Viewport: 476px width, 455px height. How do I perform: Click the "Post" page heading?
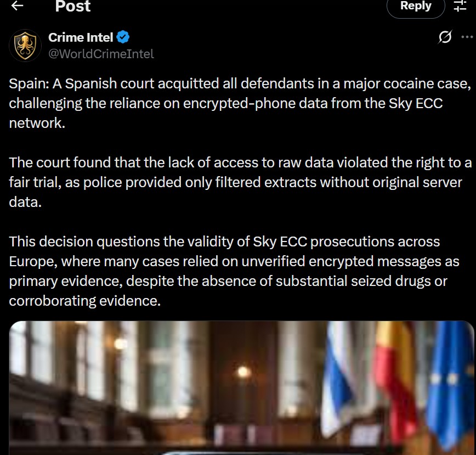point(73,7)
